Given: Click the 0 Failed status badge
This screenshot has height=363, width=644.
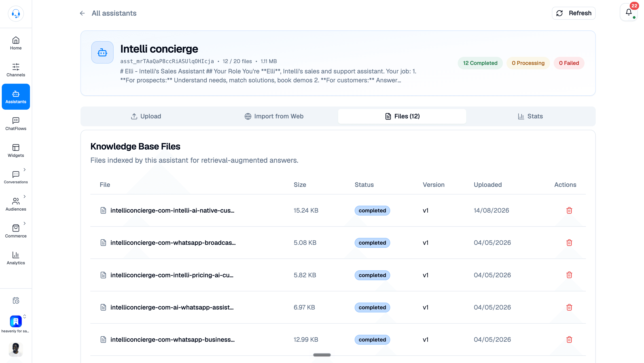Looking at the screenshot, I should pyautogui.click(x=569, y=63).
